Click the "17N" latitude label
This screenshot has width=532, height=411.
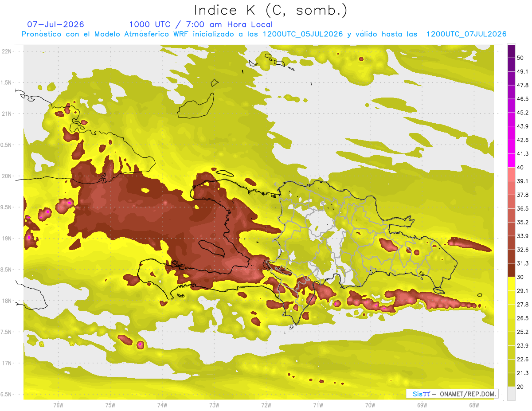pos(8,363)
